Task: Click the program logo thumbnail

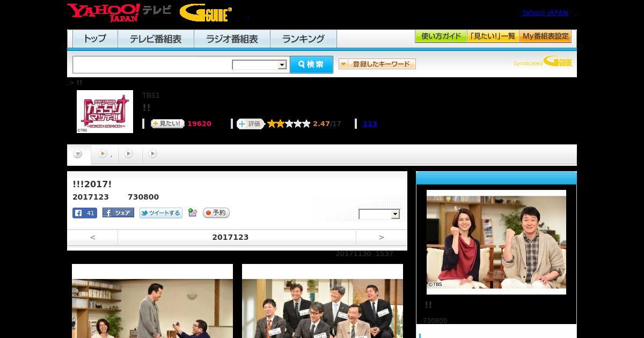Action: [x=105, y=112]
